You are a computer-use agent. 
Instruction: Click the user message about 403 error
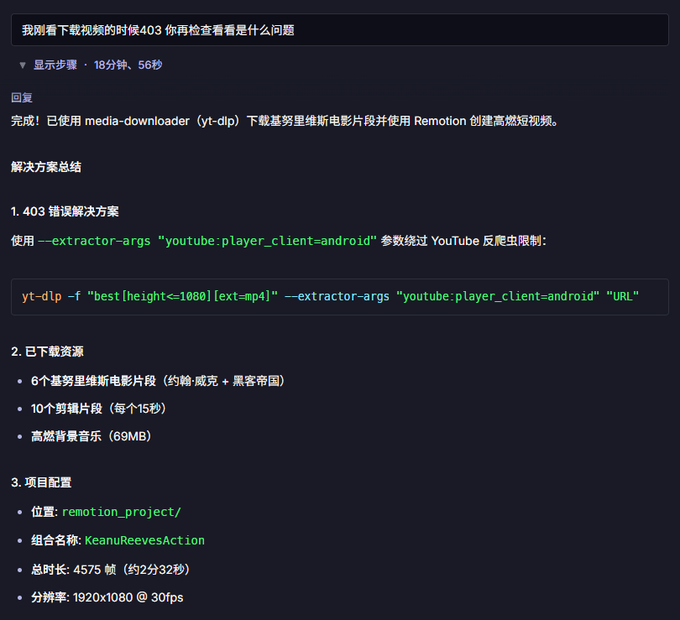(340, 30)
